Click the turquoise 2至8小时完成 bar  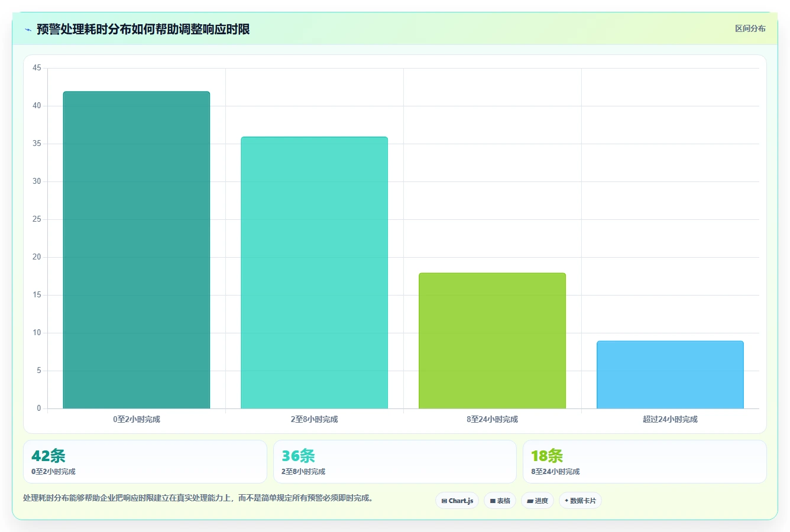315,273
